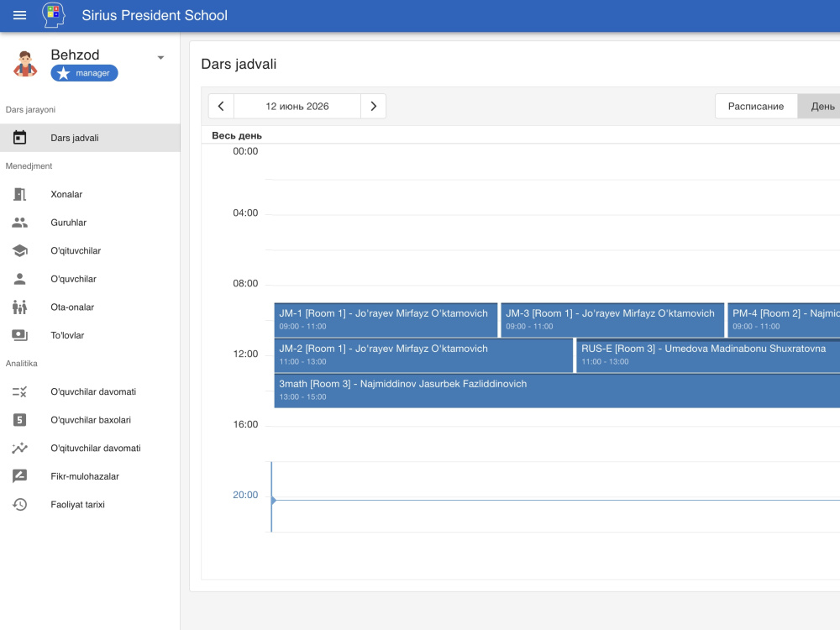Click the 08:00 time label
Image resolution: width=840 pixels, height=630 pixels.
245,283
